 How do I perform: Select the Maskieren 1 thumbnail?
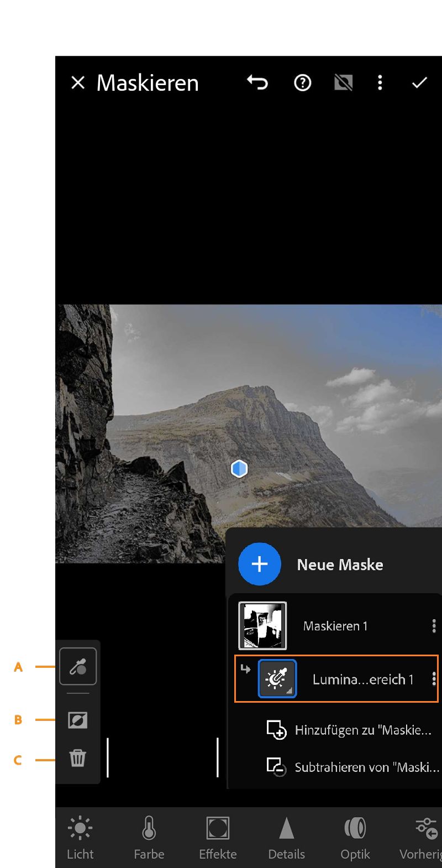click(262, 626)
